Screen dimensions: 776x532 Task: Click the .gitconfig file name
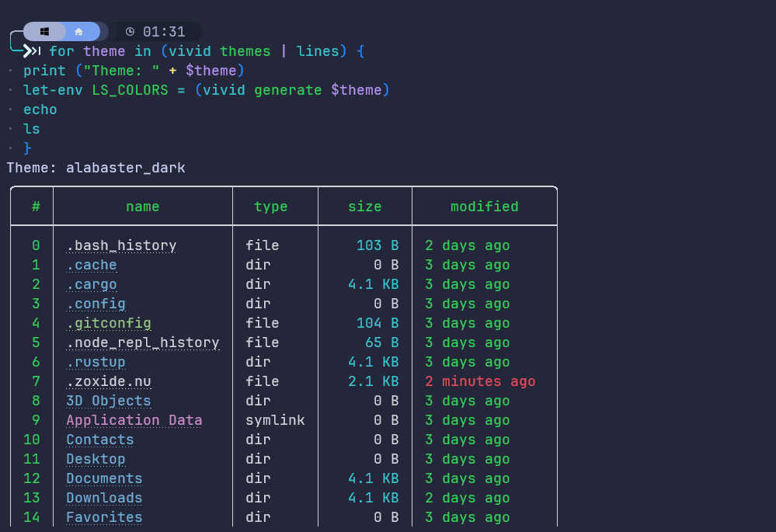pyautogui.click(x=109, y=323)
